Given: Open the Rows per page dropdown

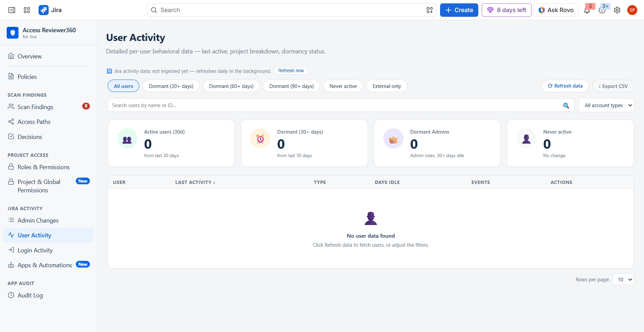Looking at the screenshot, I should click(623, 279).
